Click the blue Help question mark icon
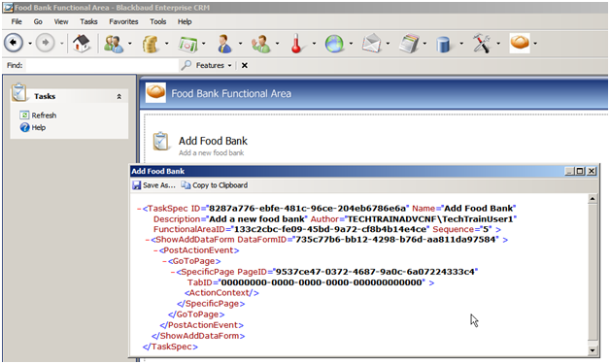Image resolution: width=610 pixels, height=364 pixels. (x=24, y=127)
